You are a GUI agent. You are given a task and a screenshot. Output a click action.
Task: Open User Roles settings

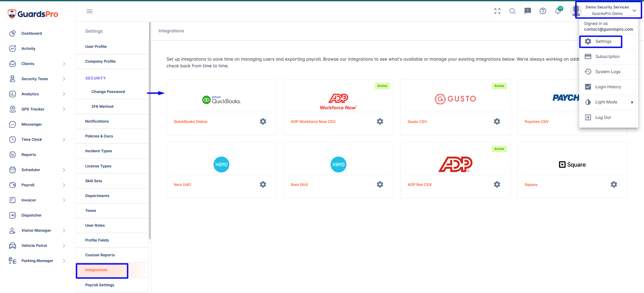pos(112,225)
